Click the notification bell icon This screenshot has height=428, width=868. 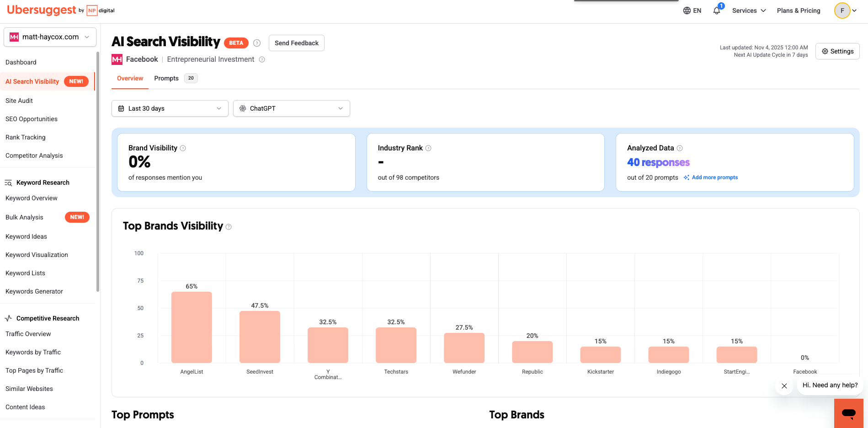716,11
